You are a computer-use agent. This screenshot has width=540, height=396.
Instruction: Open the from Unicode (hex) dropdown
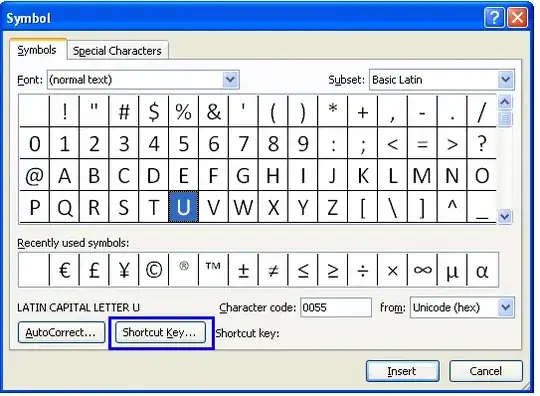(x=506, y=307)
